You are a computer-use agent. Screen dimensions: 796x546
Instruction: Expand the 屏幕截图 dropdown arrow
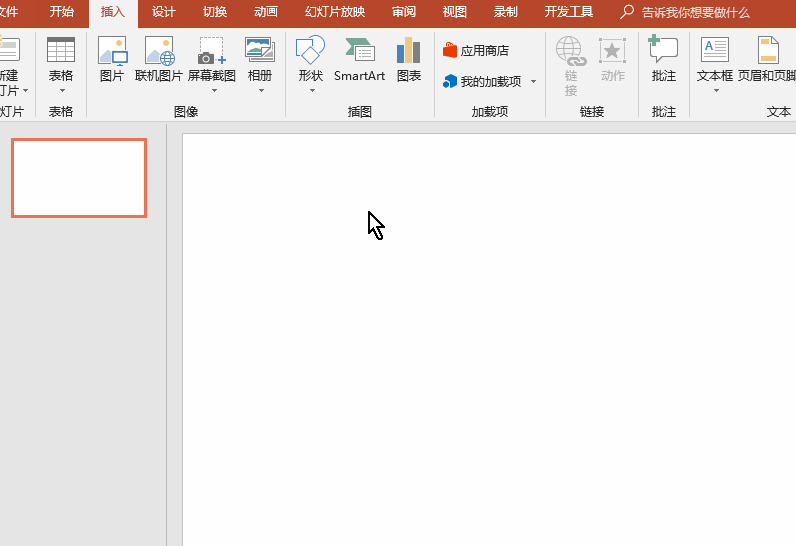click(x=214, y=91)
